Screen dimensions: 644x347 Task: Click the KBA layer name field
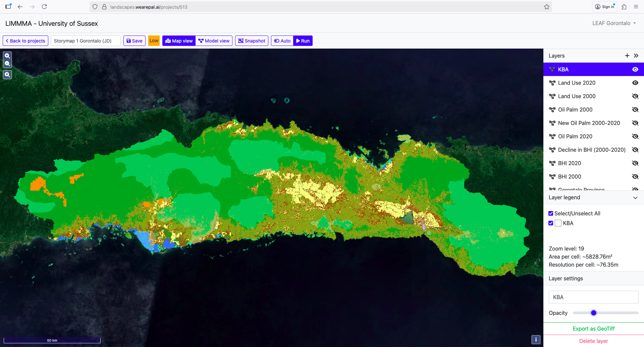coord(593,297)
